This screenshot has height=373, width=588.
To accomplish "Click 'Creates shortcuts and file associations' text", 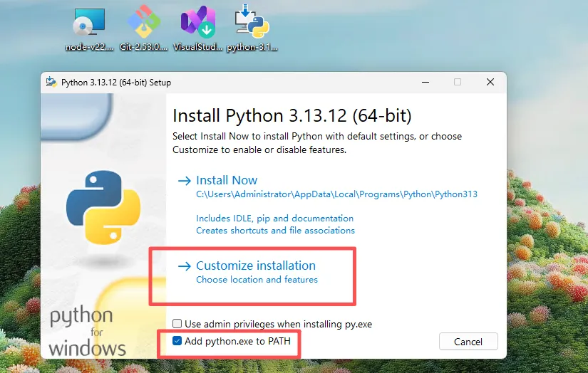I will pos(276,231).
